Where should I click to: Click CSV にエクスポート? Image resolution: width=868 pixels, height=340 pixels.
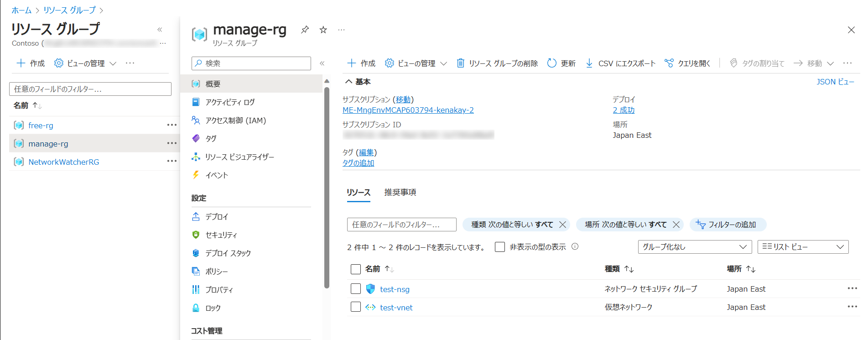[x=620, y=63]
